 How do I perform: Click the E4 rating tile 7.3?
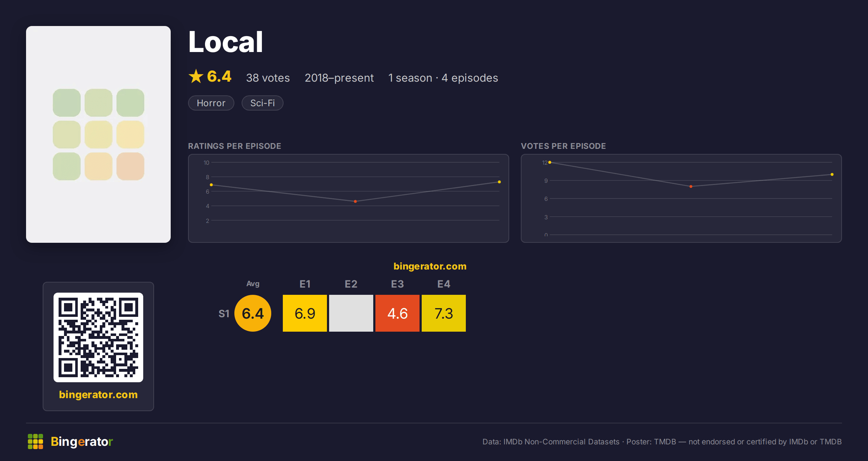point(444,313)
